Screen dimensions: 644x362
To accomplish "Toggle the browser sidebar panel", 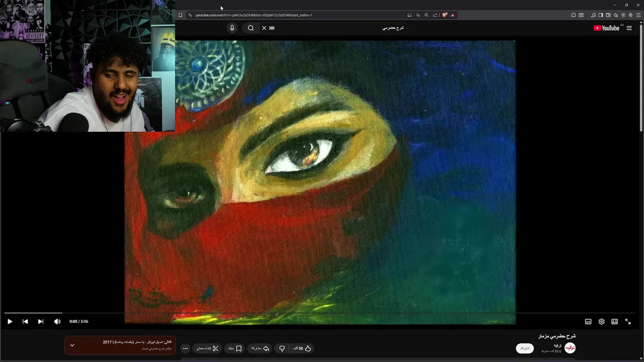I will coord(601,15).
